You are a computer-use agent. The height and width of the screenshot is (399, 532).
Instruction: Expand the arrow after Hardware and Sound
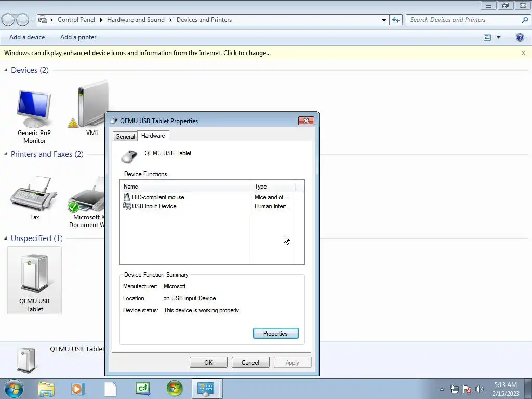point(170,20)
